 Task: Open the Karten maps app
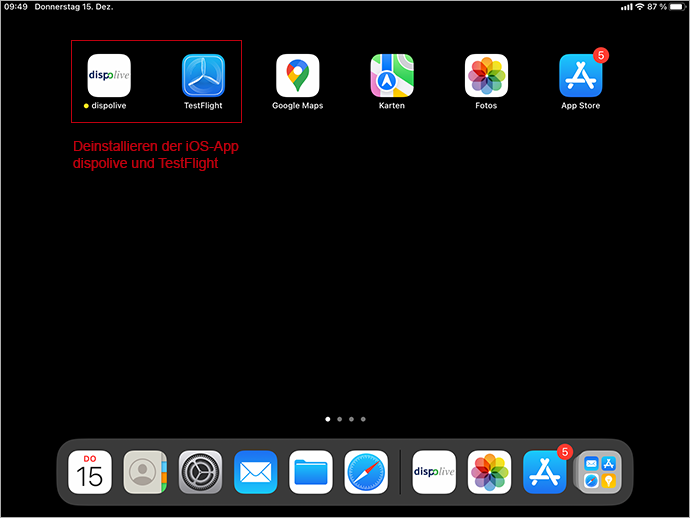pos(392,75)
